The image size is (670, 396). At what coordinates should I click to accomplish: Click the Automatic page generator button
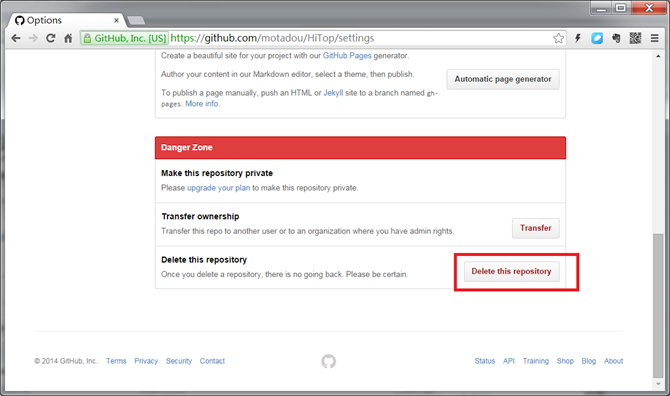coord(503,79)
